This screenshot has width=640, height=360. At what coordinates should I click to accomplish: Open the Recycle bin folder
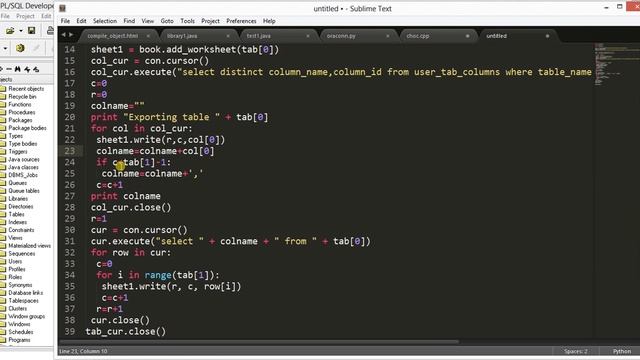coord(22,97)
